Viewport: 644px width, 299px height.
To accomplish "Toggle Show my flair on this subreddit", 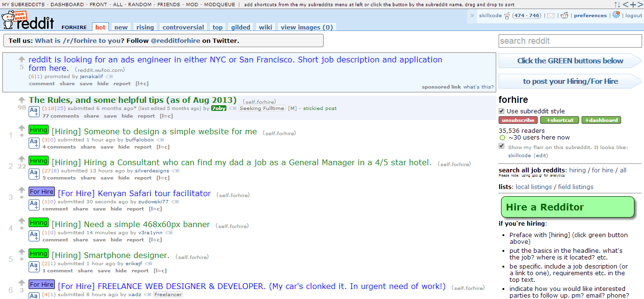I will click(x=501, y=146).
